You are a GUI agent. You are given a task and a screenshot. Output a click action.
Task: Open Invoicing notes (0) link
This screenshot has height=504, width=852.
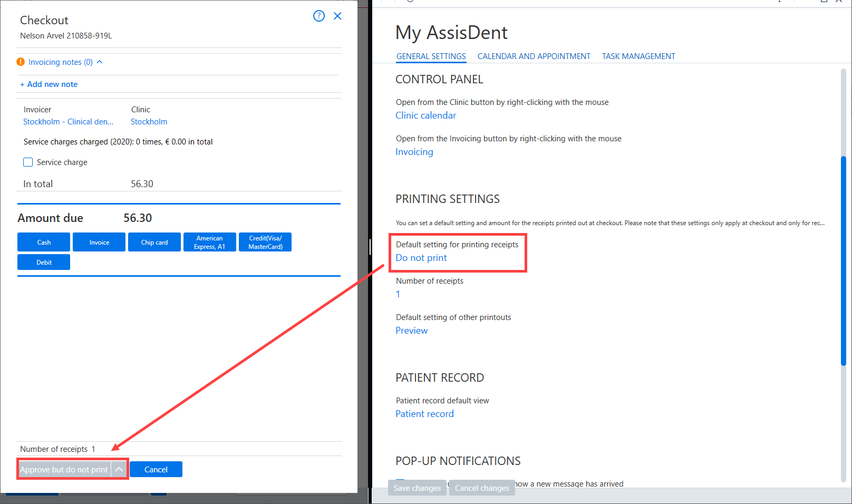[x=61, y=62]
